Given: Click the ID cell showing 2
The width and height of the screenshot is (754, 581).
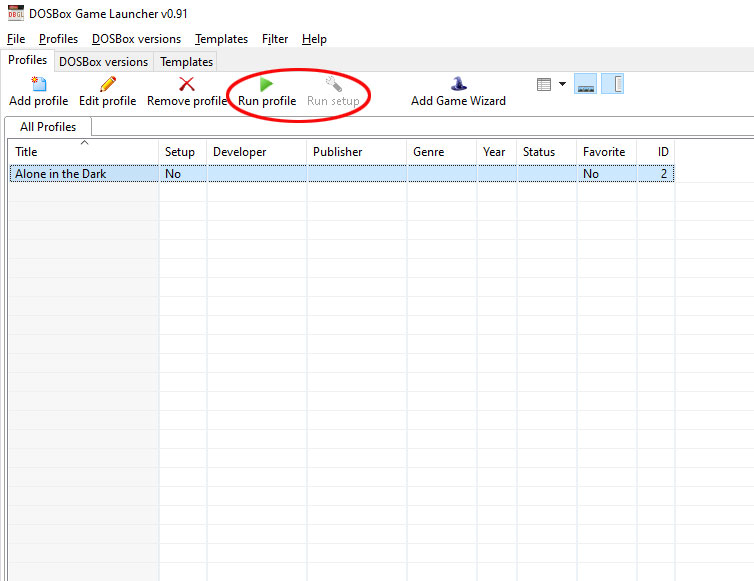Looking at the screenshot, I should coord(655,174).
